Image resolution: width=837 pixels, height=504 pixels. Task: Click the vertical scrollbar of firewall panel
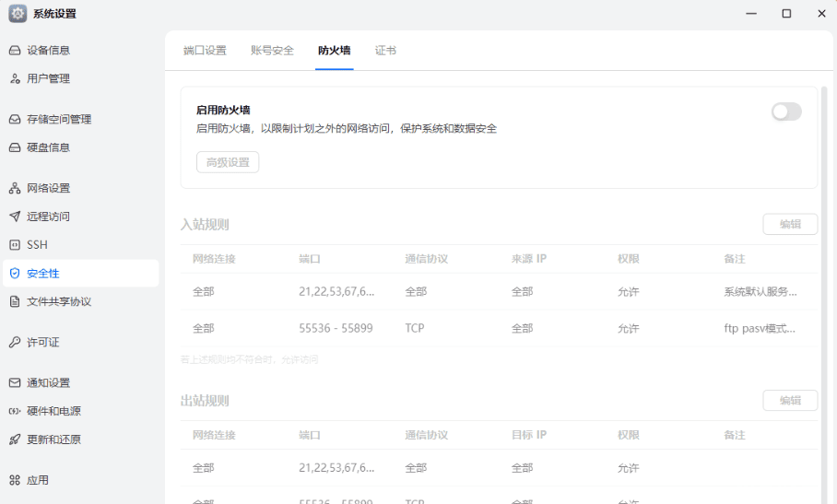tap(824, 295)
